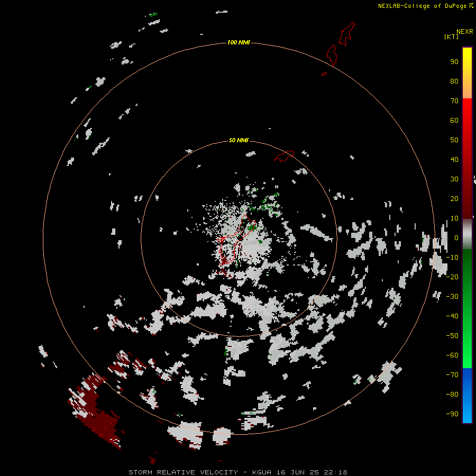Click the 50 NMI range ring label
Viewport: 476px width, 476px height.
point(239,140)
